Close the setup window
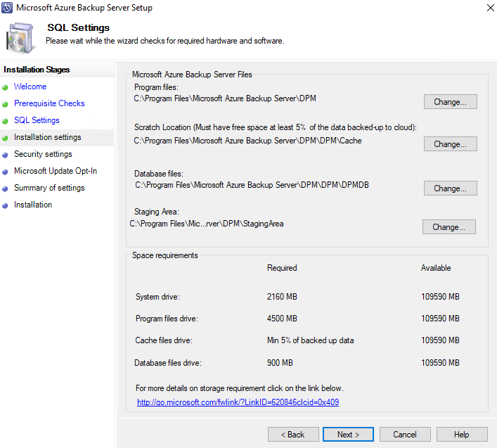The width and height of the screenshot is (497, 448). point(491,8)
